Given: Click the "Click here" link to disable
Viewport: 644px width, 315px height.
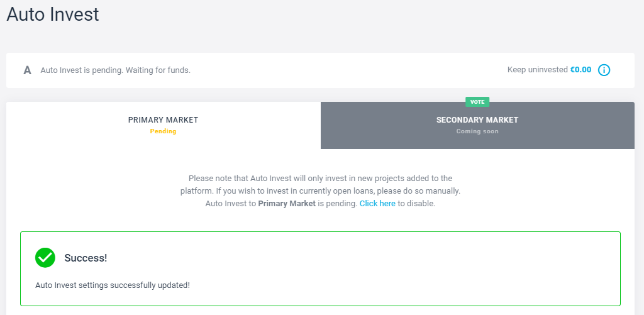Looking at the screenshot, I should click(x=377, y=204).
